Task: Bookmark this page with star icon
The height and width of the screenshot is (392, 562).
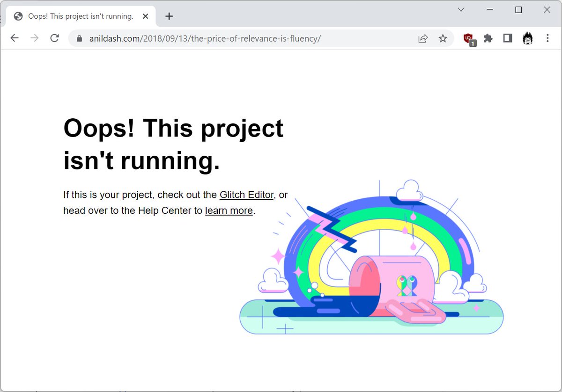Action: coord(443,38)
